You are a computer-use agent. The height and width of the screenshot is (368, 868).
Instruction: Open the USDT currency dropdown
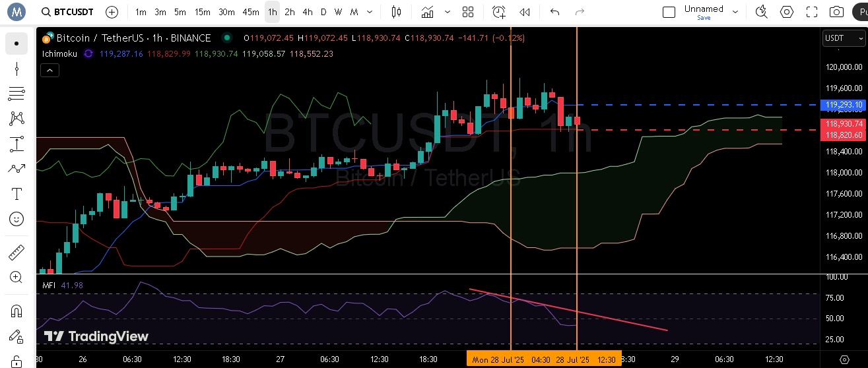point(843,38)
